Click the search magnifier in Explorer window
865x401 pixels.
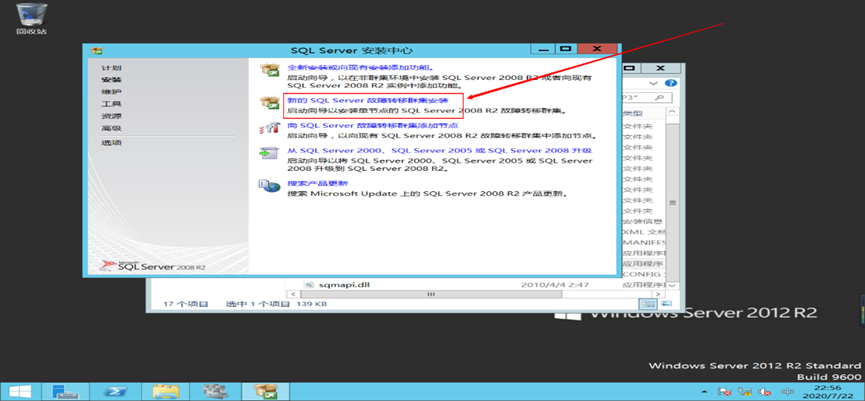coord(659,98)
